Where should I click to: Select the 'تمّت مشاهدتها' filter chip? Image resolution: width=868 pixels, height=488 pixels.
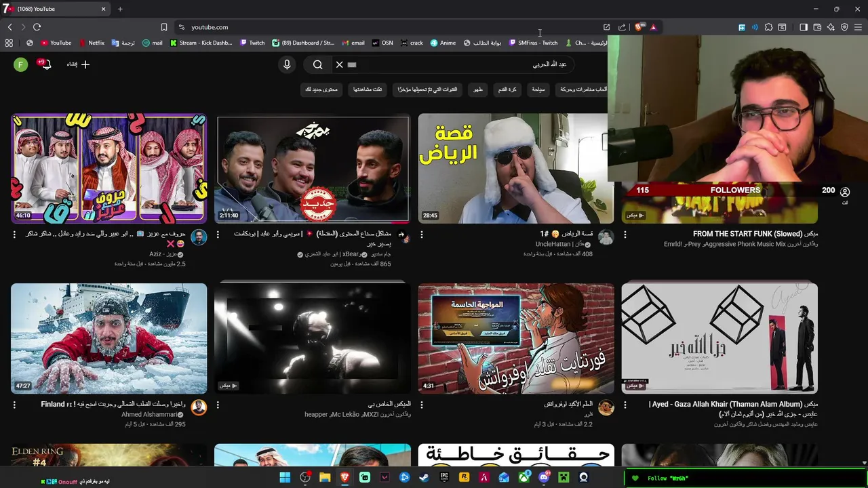368,89
